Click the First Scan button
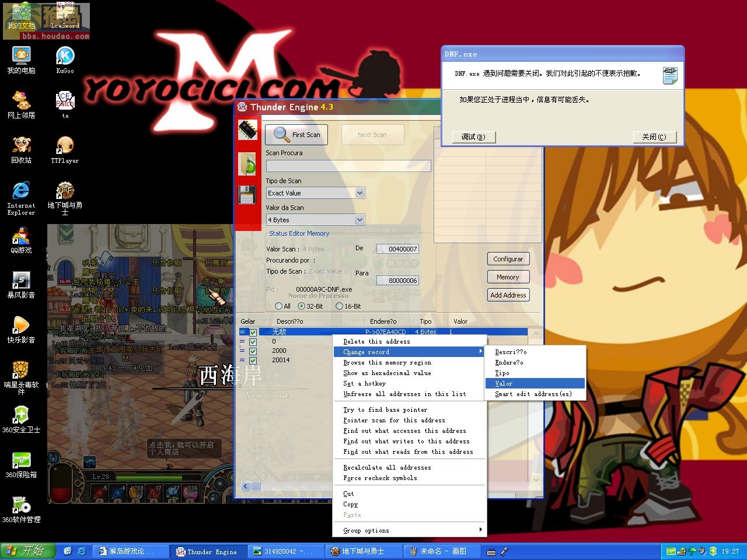 296,135
